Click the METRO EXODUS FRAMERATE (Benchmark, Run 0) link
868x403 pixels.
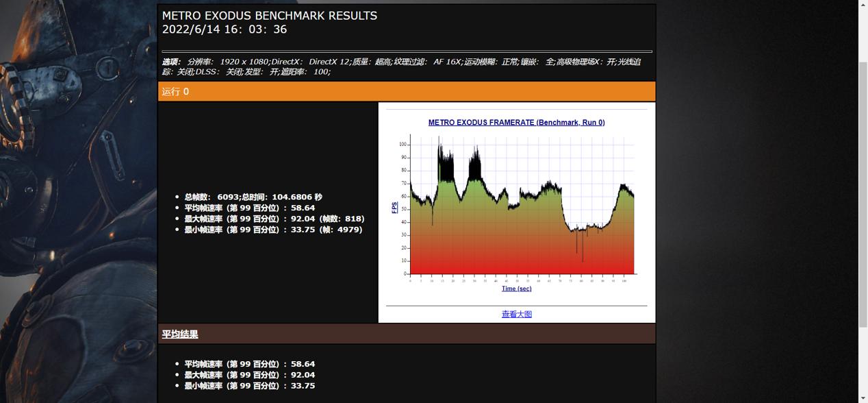(x=516, y=122)
